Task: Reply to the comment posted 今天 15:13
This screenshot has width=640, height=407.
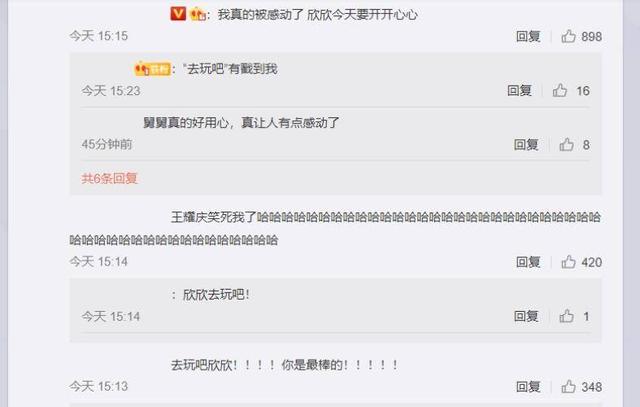Action: (528, 387)
